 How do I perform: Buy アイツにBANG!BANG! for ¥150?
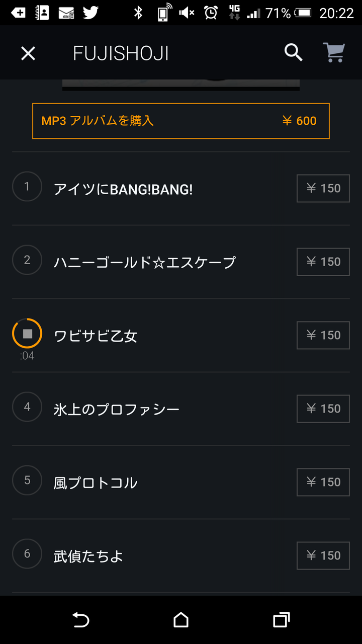[323, 188]
